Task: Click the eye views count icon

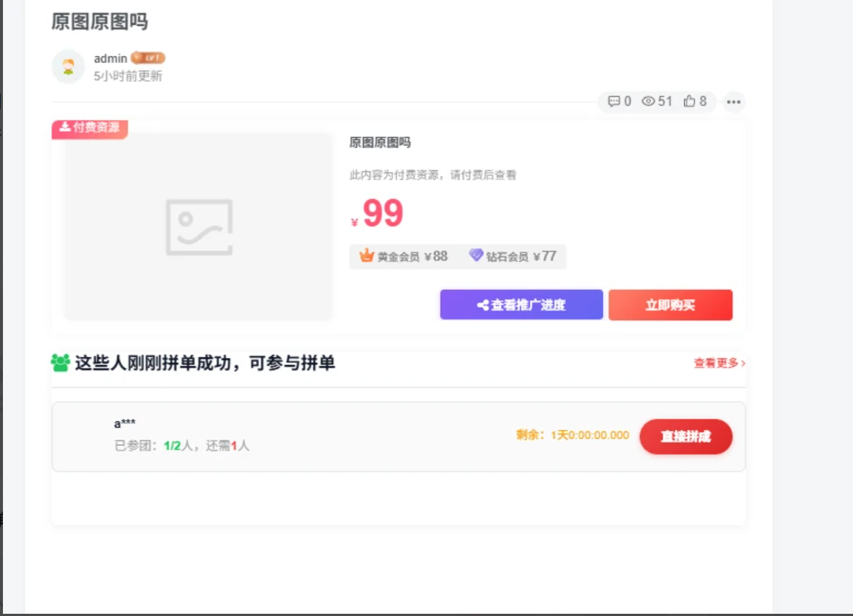Action: (x=649, y=101)
